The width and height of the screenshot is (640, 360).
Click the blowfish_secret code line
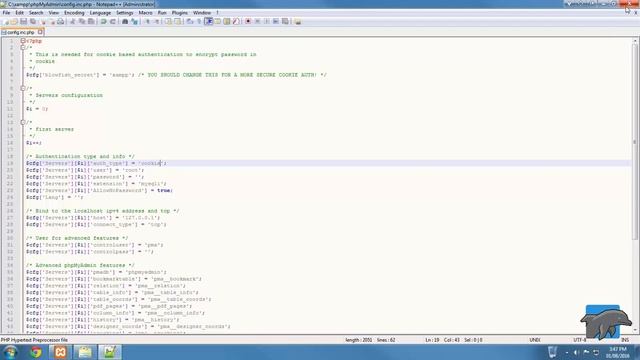point(176,75)
